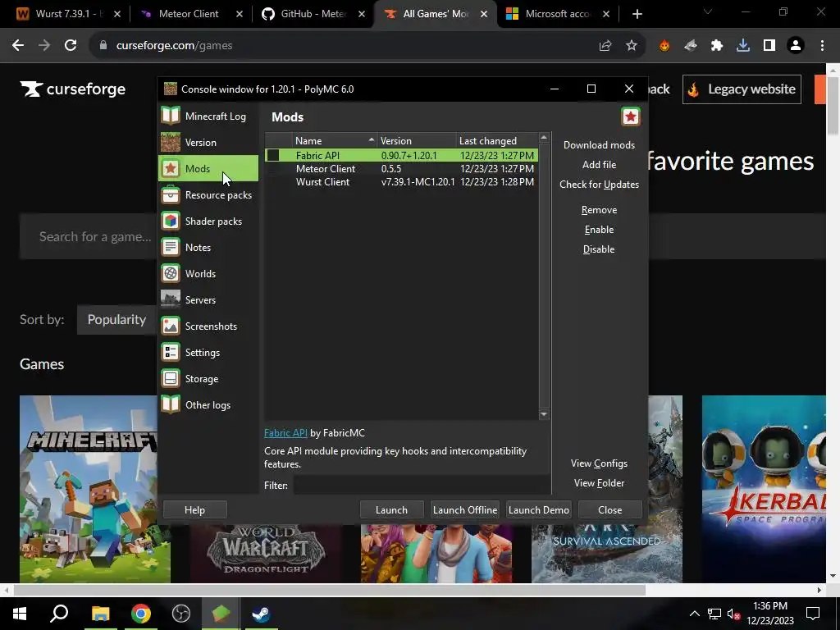Open Windows search in taskbar

coord(59,614)
